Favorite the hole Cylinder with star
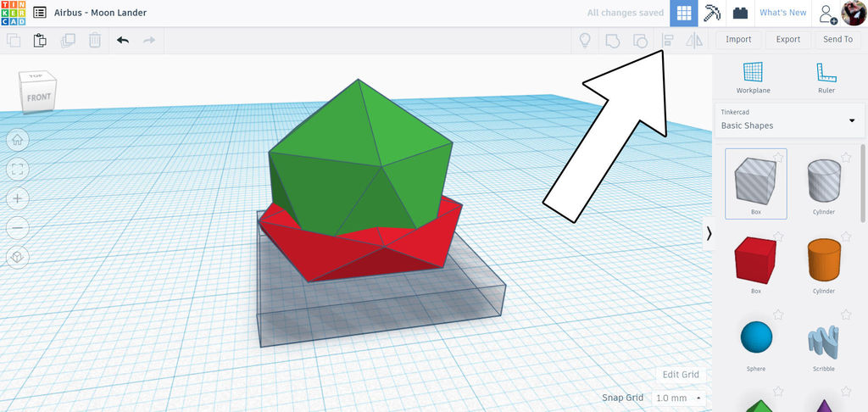Screen dimensions: 868x412 coord(846,158)
